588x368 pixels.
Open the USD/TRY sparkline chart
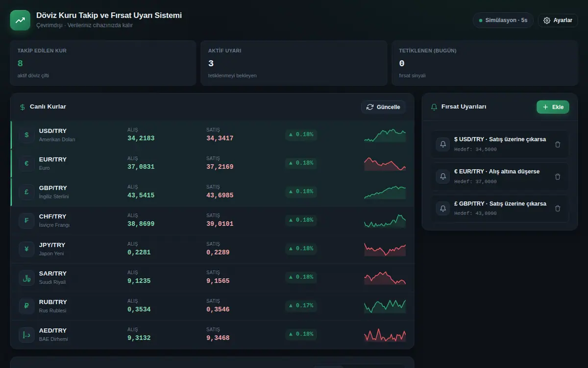pyautogui.click(x=385, y=135)
